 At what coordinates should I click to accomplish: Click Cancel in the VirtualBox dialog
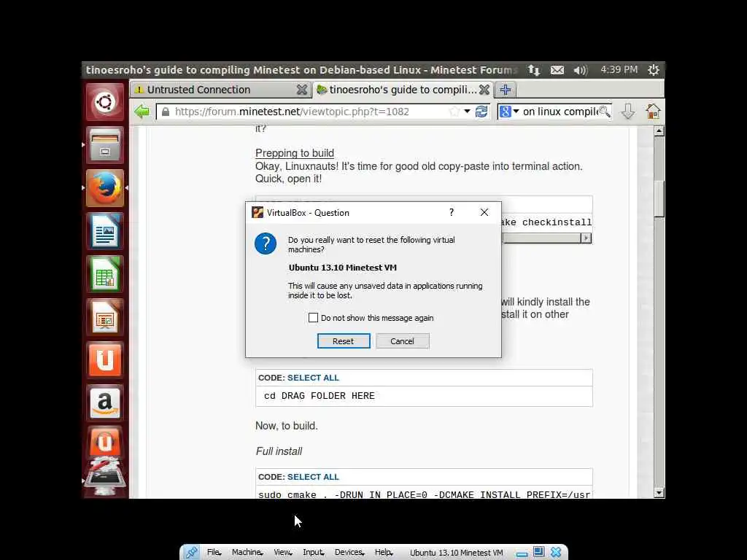click(x=403, y=341)
